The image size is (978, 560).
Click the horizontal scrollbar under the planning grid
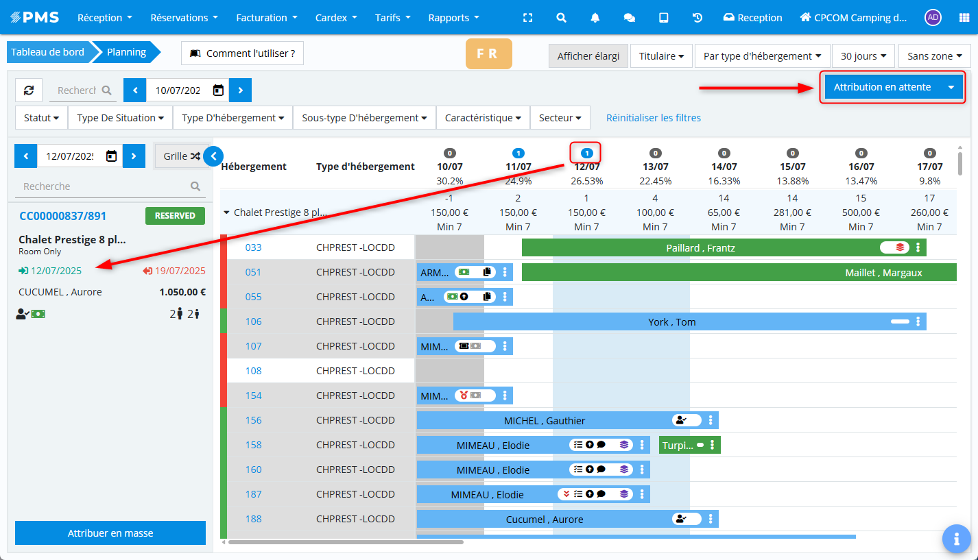(346, 542)
